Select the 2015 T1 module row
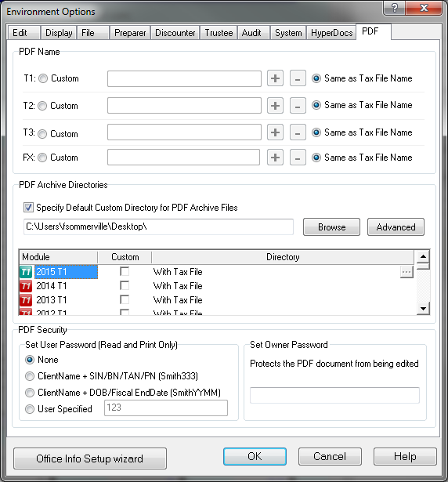The width and height of the screenshot is (448, 482). (217, 272)
